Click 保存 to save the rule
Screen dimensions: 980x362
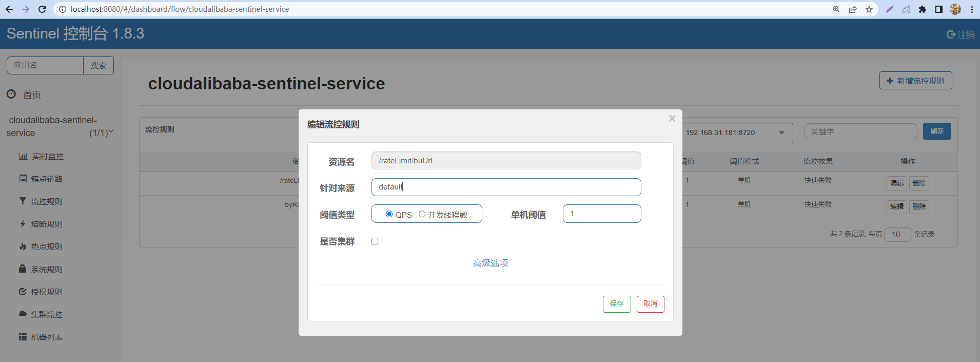click(617, 304)
